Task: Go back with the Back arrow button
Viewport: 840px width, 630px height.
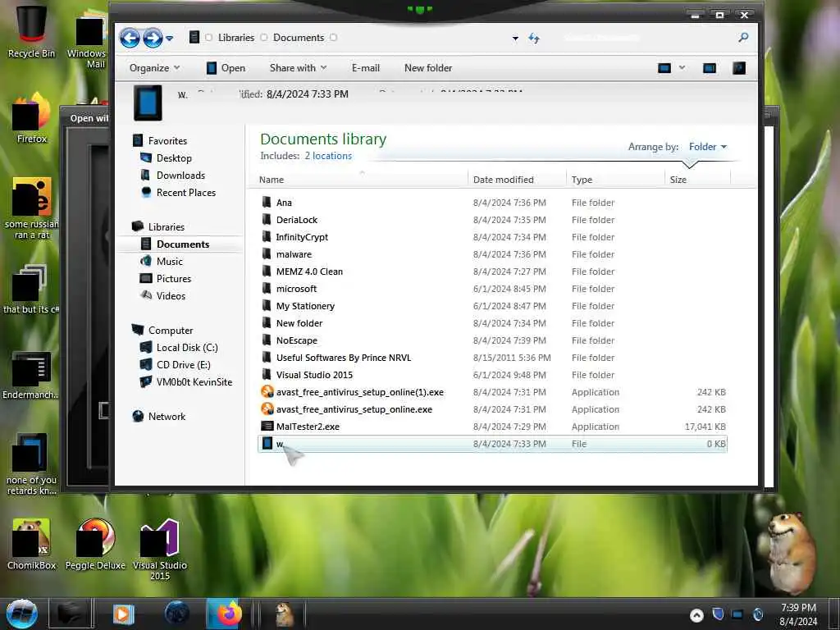Action: [x=130, y=38]
